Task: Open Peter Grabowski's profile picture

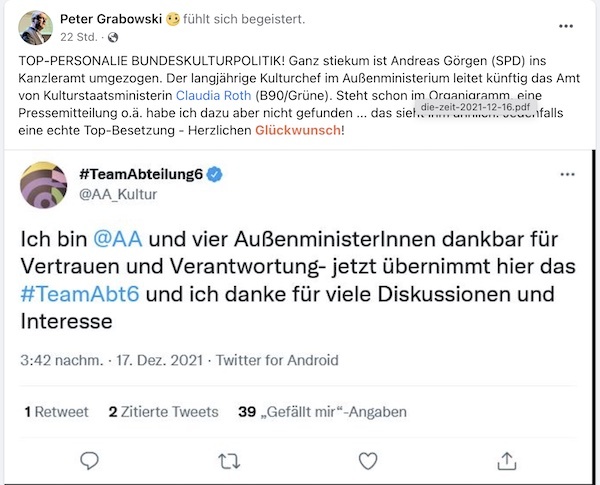Action: (x=36, y=27)
